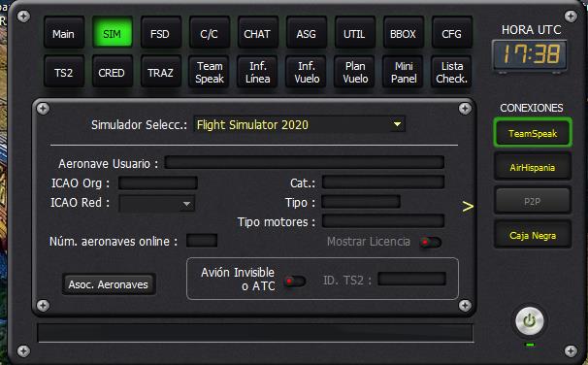This screenshot has width=588, height=365.
Task: Open the UTIL tab
Action: pyautogui.click(x=355, y=33)
